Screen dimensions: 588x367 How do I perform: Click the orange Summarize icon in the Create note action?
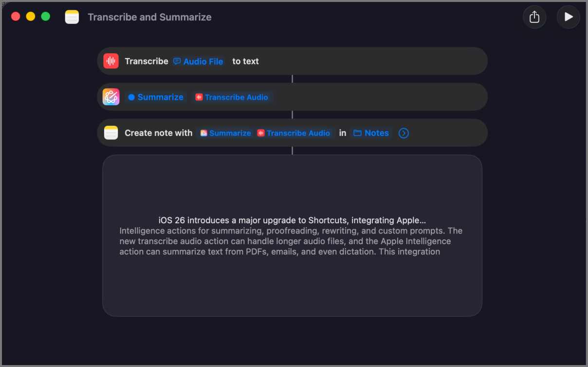coord(204,133)
